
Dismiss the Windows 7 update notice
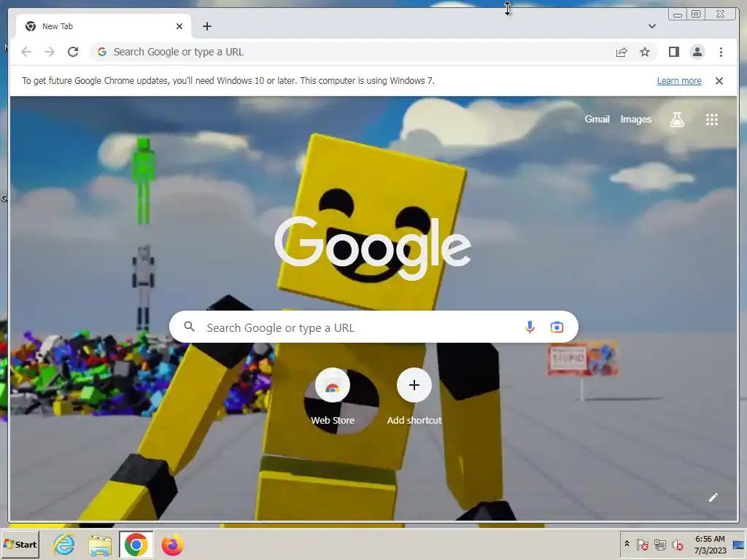coord(719,81)
